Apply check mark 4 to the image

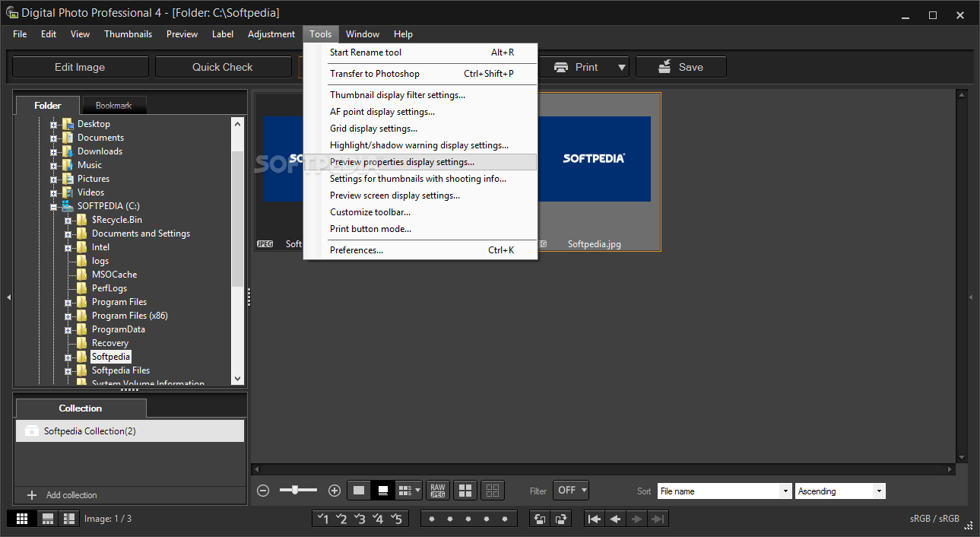(x=378, y=519)
